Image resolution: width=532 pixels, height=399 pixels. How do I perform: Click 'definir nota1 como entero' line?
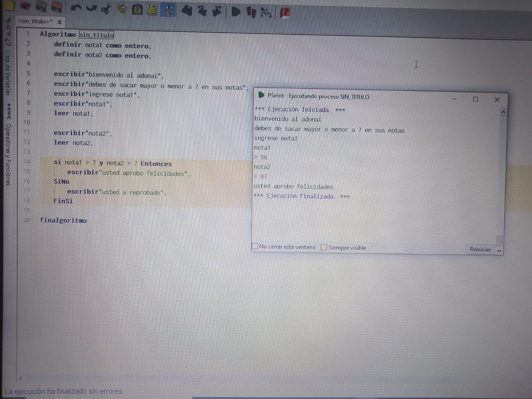tap(102, 45)
